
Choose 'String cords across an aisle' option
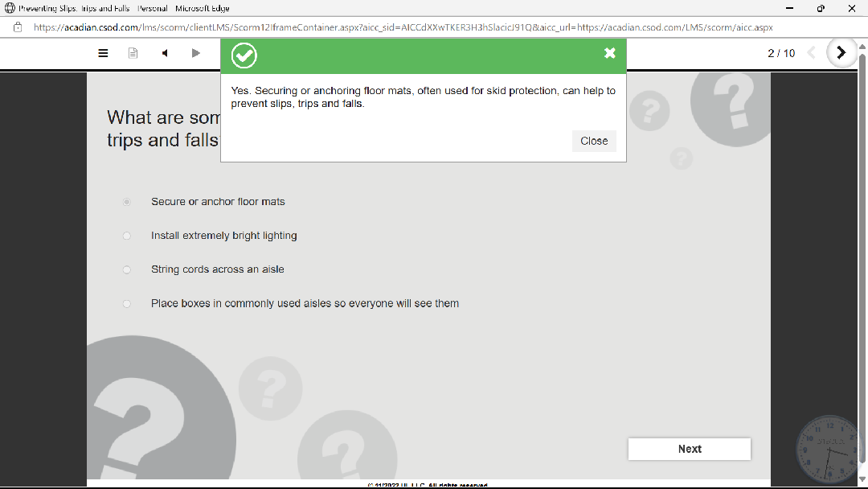click(x=127, y=269)
